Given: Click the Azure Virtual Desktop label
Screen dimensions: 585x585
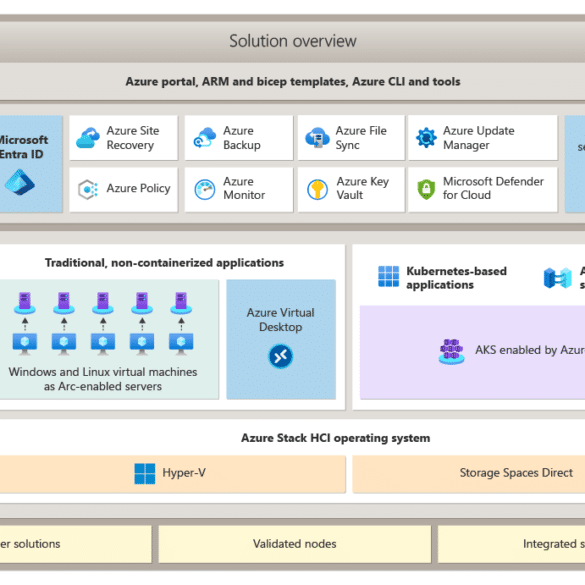Looking at the screenshot, I should click(281, 320).
